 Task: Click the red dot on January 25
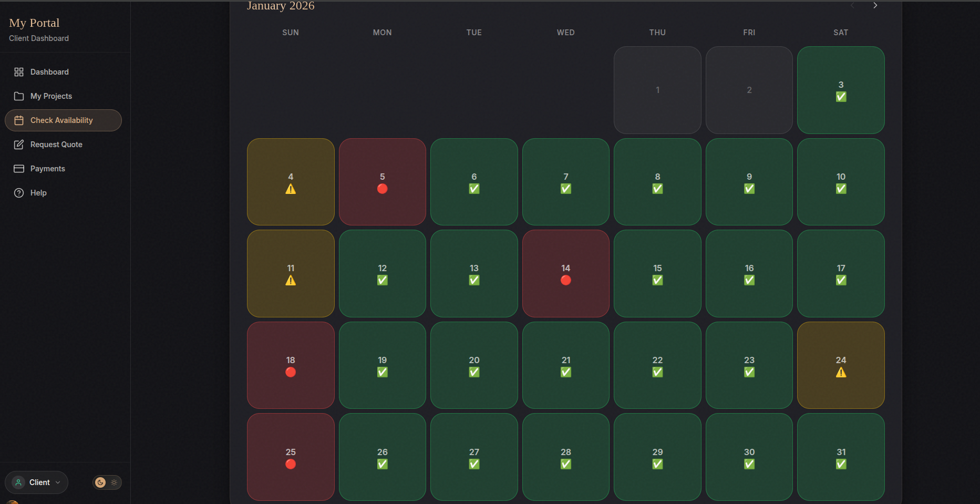click(291, 464)
